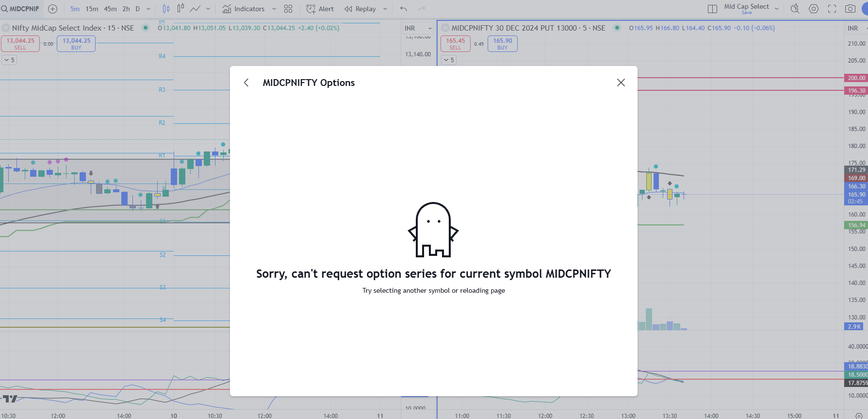Select the line chart style icon
This screenshot has width=868, height=419.
(x=195, y=9)
